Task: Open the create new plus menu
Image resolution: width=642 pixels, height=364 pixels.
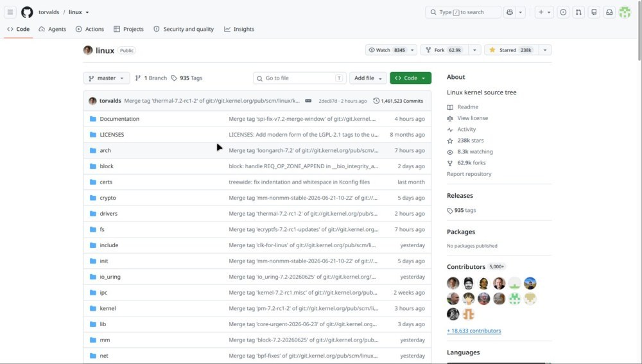Action: point(544,12)
